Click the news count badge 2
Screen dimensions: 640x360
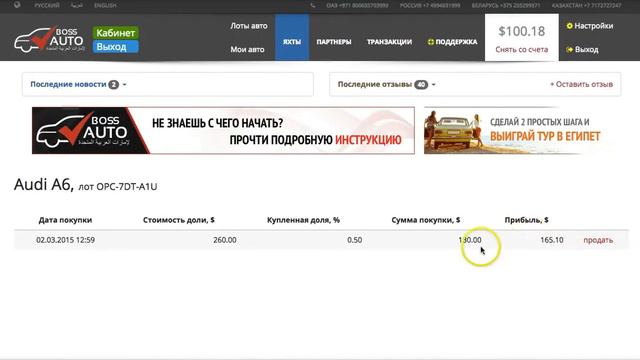[x=113, y=84]
